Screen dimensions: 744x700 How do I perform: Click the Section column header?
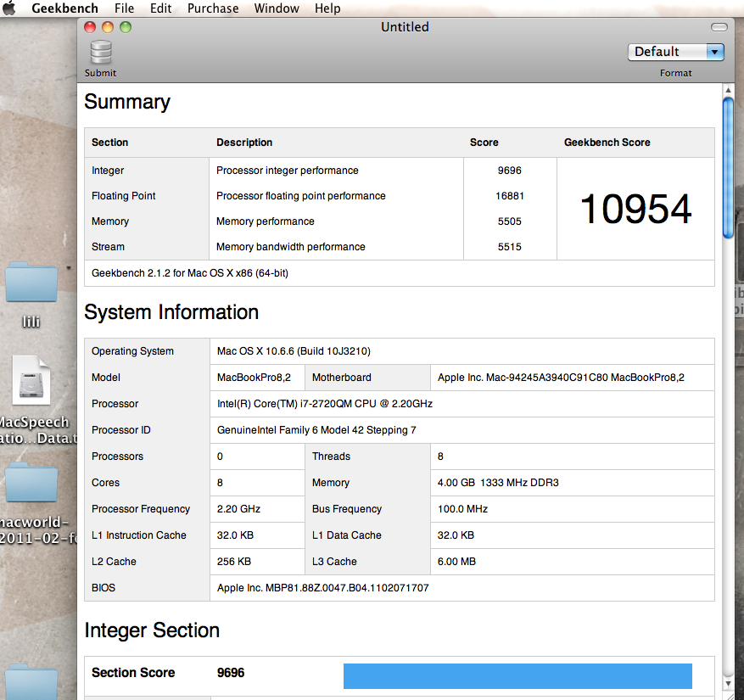110,143
